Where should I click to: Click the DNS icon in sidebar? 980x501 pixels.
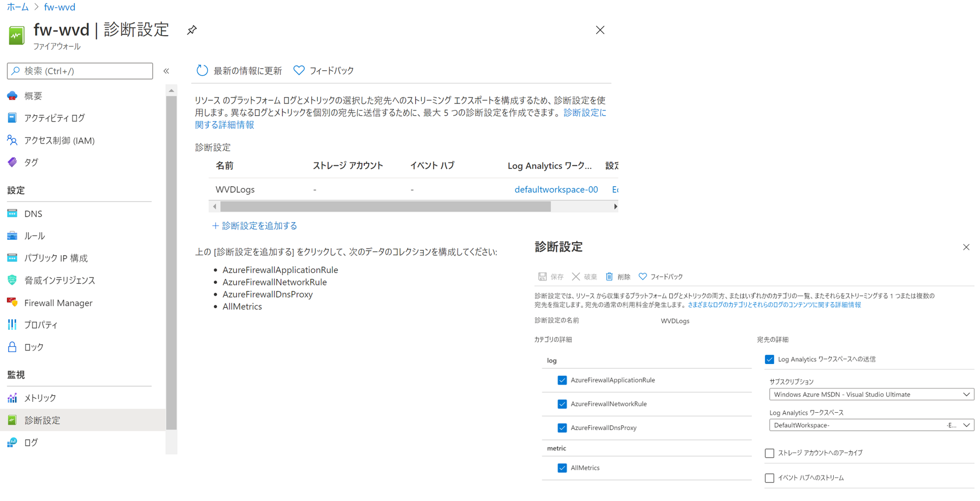click(x=12, y=213)
